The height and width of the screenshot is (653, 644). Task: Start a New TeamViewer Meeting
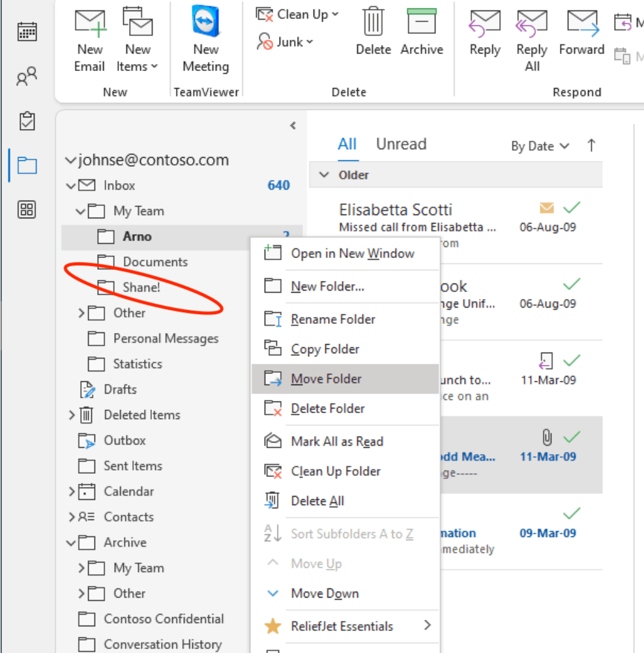pyautogui.click(x=206, y=40)
